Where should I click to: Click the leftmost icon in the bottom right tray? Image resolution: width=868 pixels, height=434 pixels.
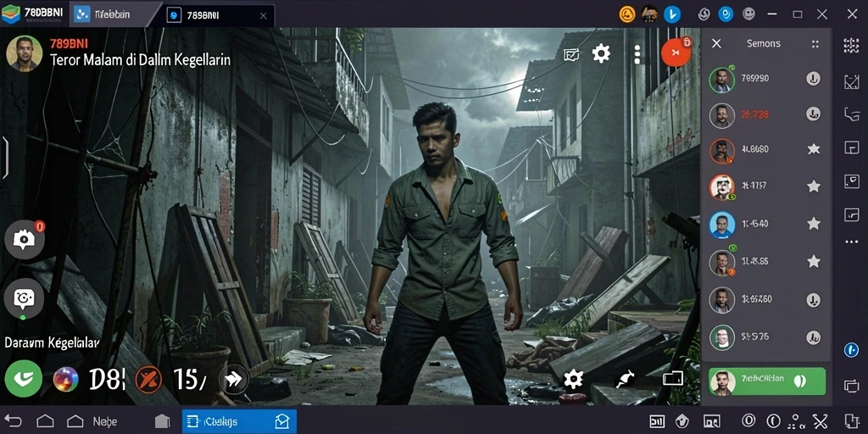[x=657, y=422]
